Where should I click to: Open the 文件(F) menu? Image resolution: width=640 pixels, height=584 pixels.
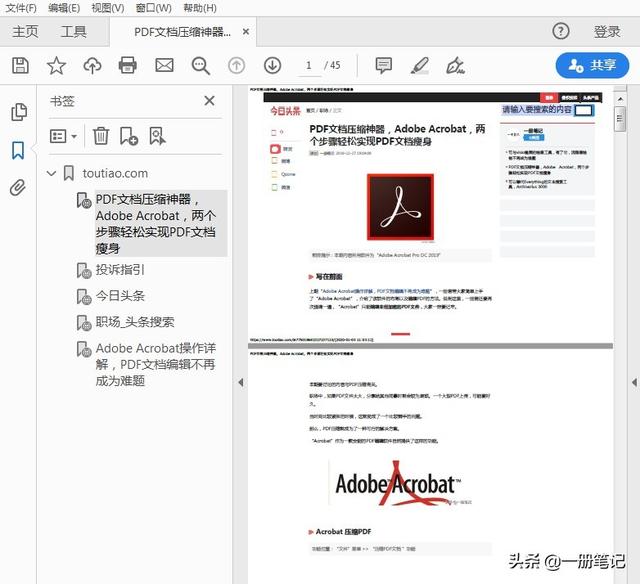click(21, 8)
